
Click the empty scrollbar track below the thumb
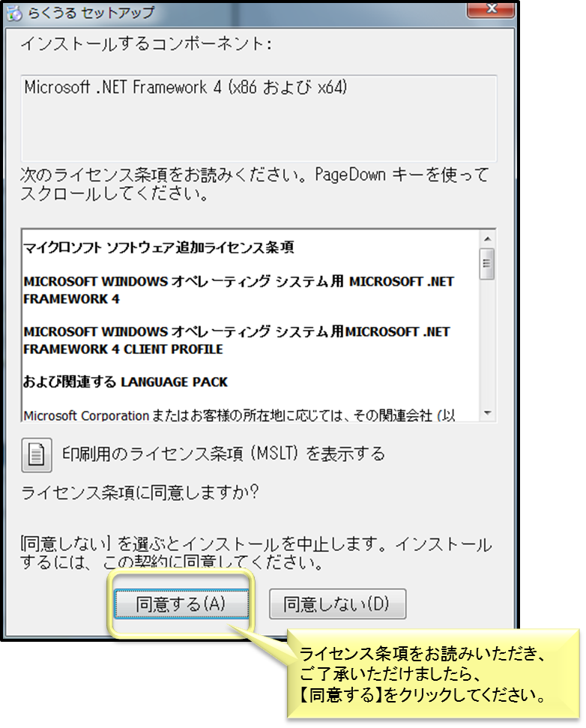tap(487, 343)
